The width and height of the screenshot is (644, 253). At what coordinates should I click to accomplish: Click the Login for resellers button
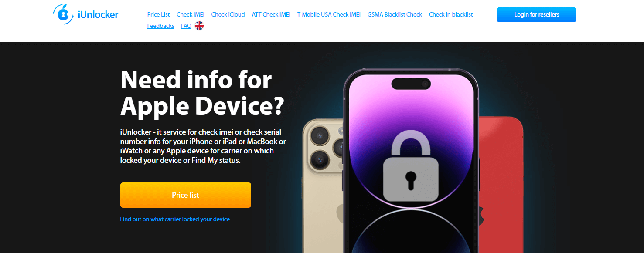(536, 15)
